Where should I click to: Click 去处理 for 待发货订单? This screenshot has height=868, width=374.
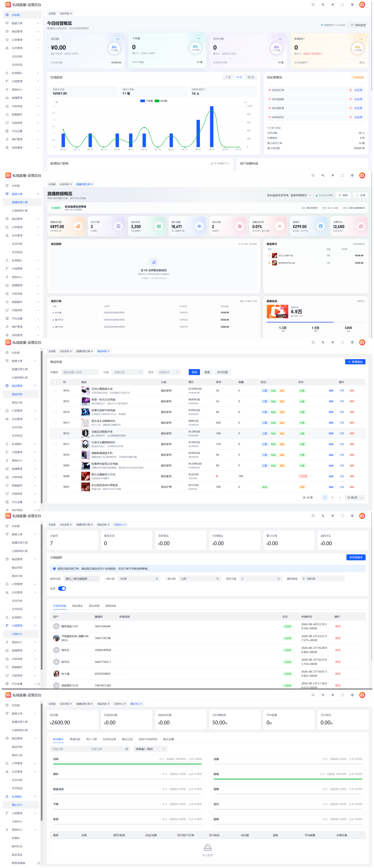(358, 90)
